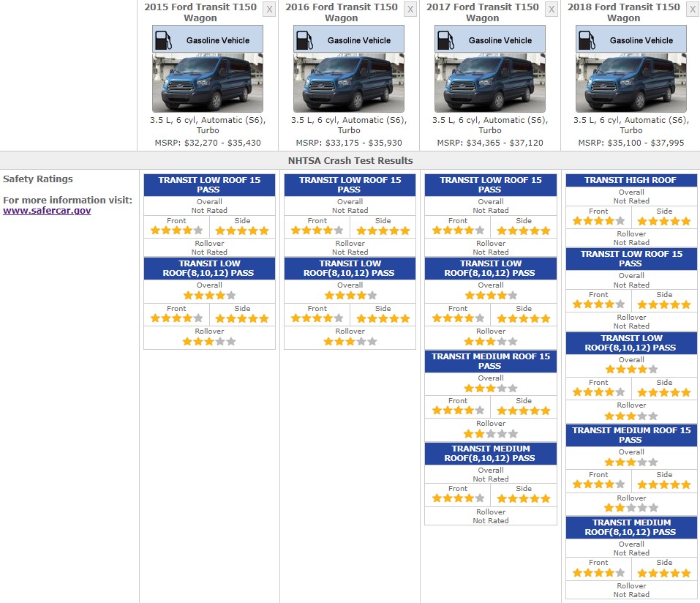
Task: Click 2018 Medium Roof(8,10,12) front four-star rating
Action: pyautogui.click(x=598, y=572)
